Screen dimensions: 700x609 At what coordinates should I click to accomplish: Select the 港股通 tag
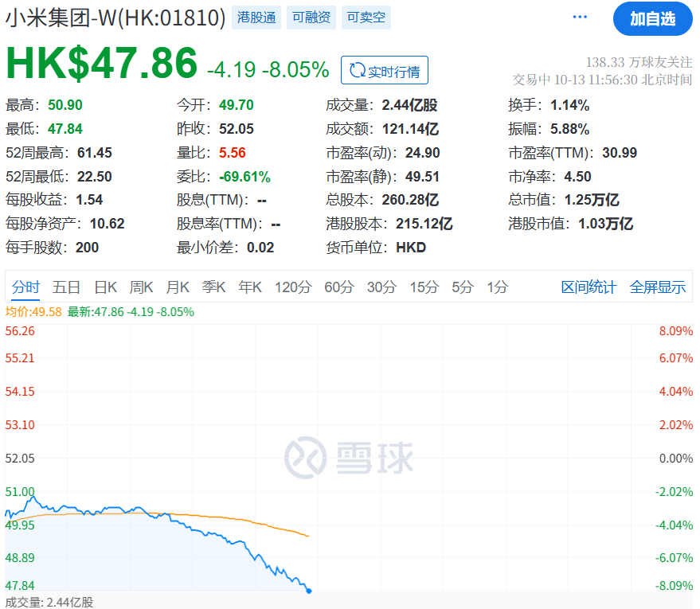click(256, 18)
